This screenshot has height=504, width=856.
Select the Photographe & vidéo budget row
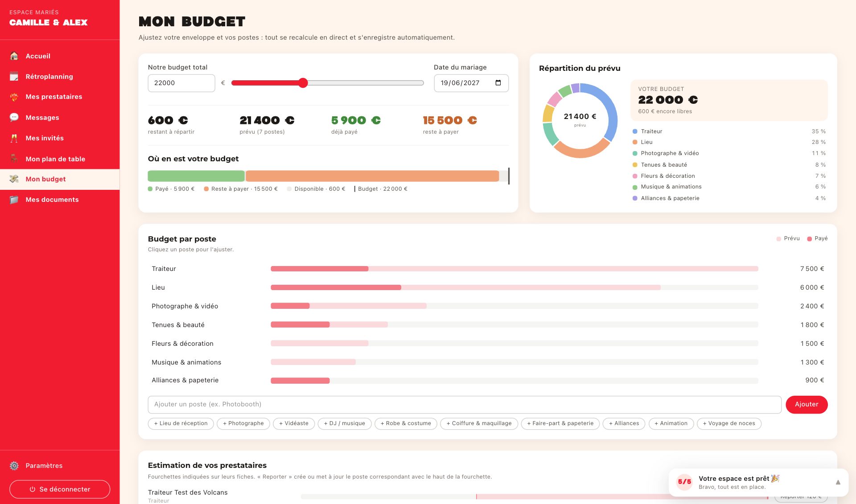point(488,306)
